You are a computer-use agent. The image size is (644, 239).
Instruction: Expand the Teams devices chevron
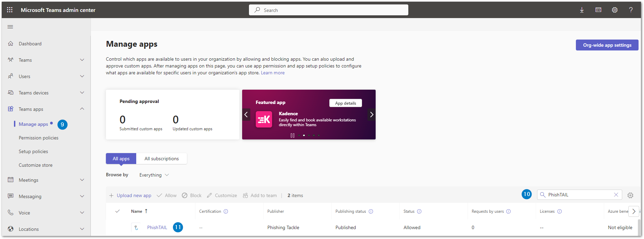(82, 93)
